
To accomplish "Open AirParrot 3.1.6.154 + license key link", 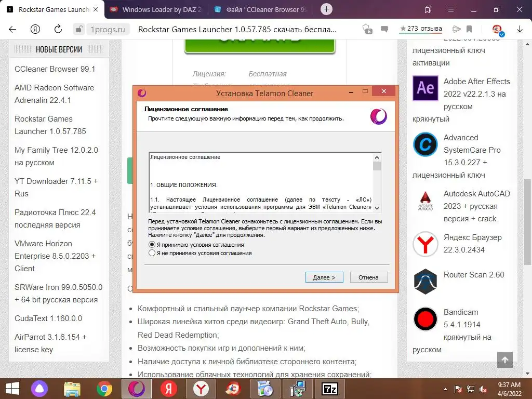I will tap(50, 343).
